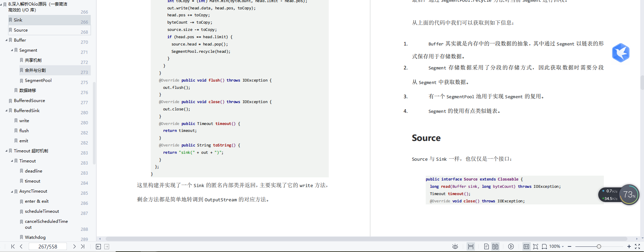Collapse the AsyncTimeout outline node
Viewport: 644px width, 252px height.
[x=12, y=191]
